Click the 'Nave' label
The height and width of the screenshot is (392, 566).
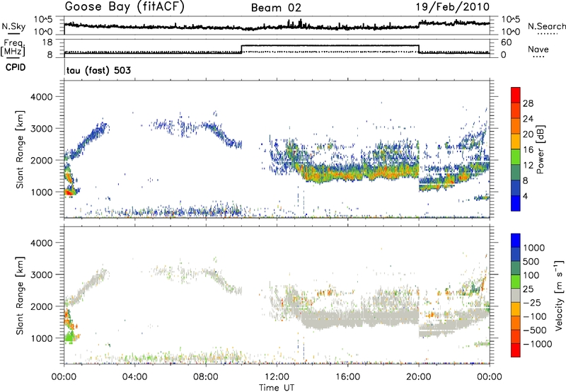click(x=538, y=49)
